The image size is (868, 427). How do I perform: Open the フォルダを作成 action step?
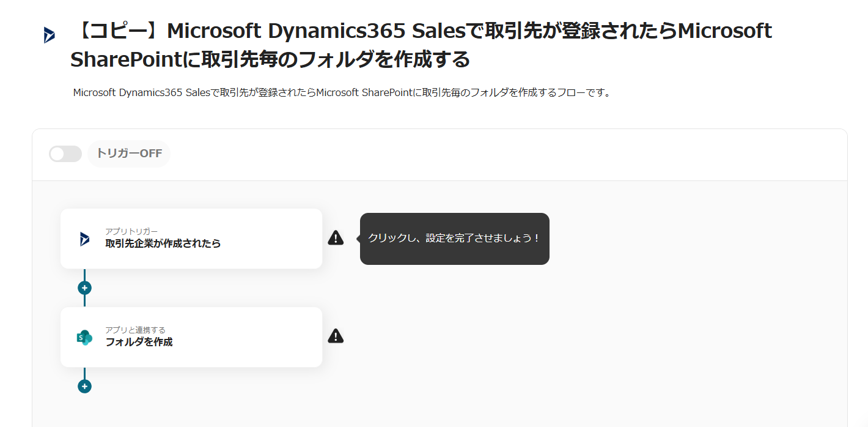(x=139, y=342)
